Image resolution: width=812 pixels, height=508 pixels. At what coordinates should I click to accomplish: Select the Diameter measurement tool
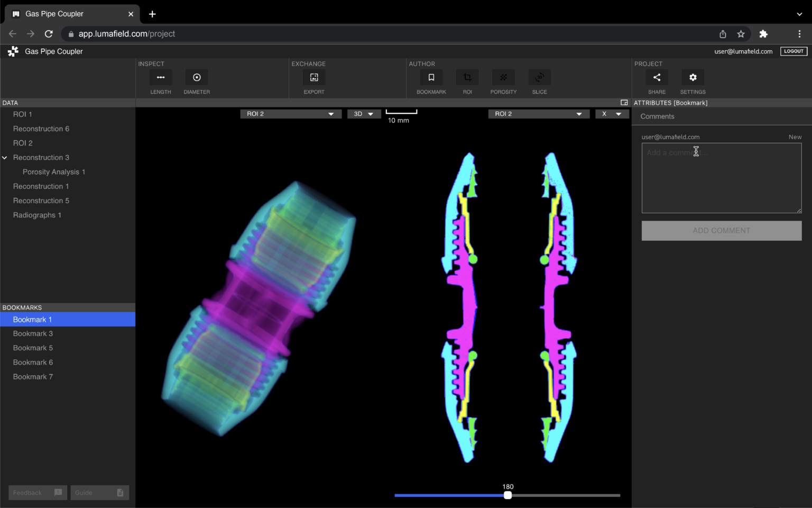coord(197,78)
